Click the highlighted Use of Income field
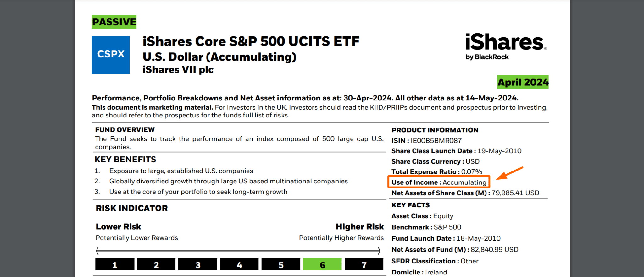The width and height of the screenshot is (644, 277). 439,182
